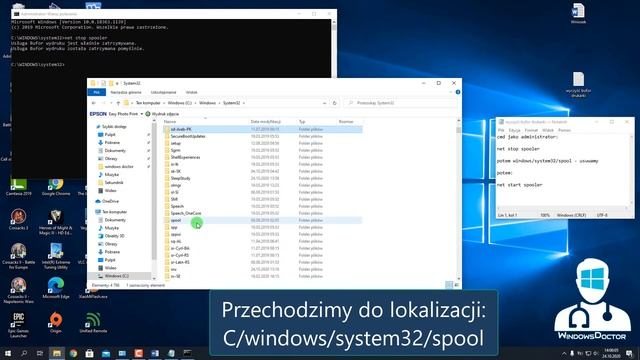This screenshot has width=640, height=360.
Task: Open Chrome from the taskbar
Action: click(x=73, y=353)
